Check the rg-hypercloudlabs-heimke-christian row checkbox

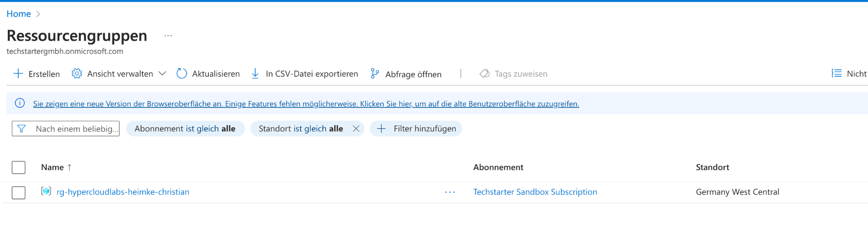(19, 192)
